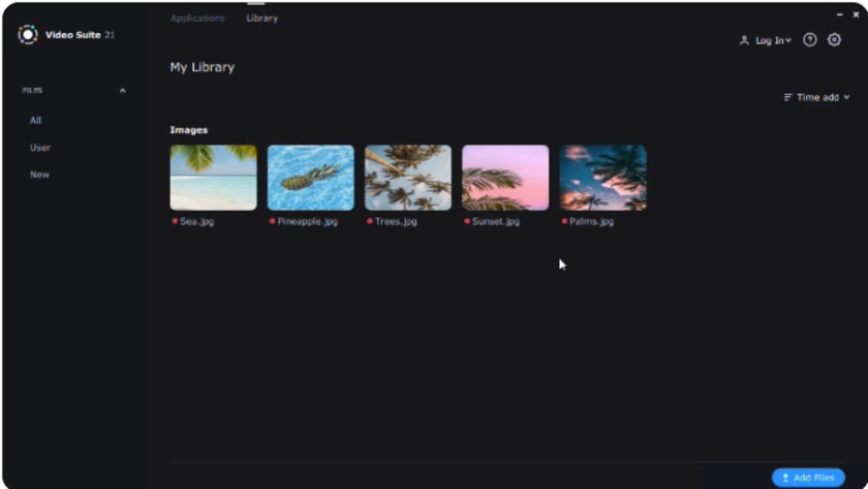Image resolution: width=868 pixels, height=489 pixels.
Task: Expand the Log In dropdown menu
Action: (x=774, y=41)
